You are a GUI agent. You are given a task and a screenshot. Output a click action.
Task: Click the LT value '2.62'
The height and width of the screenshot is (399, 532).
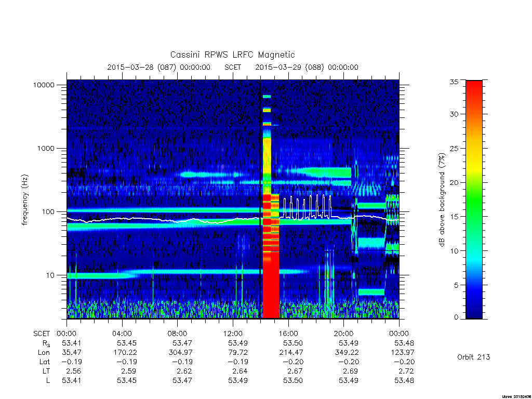(184, 371)
